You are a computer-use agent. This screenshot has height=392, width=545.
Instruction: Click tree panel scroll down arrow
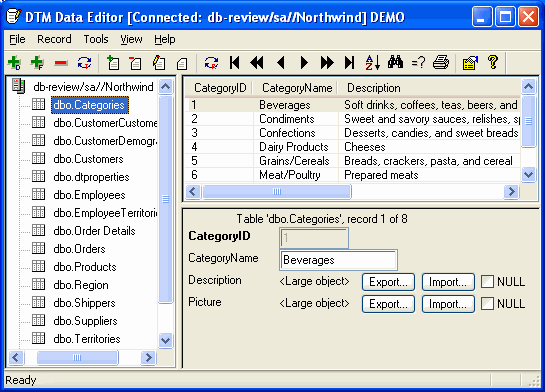165,340
